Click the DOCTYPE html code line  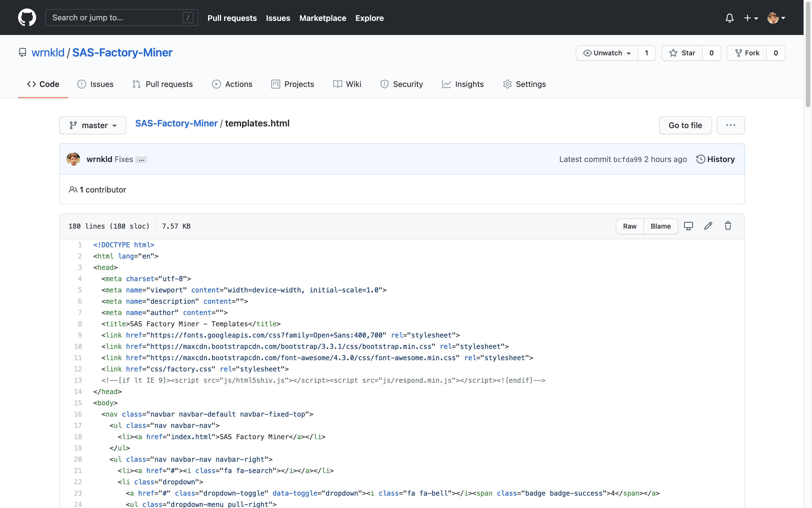[124, 245]
